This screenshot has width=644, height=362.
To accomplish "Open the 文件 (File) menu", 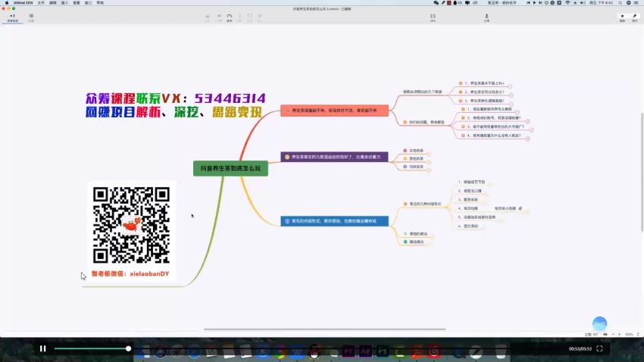I will [41, 3].
